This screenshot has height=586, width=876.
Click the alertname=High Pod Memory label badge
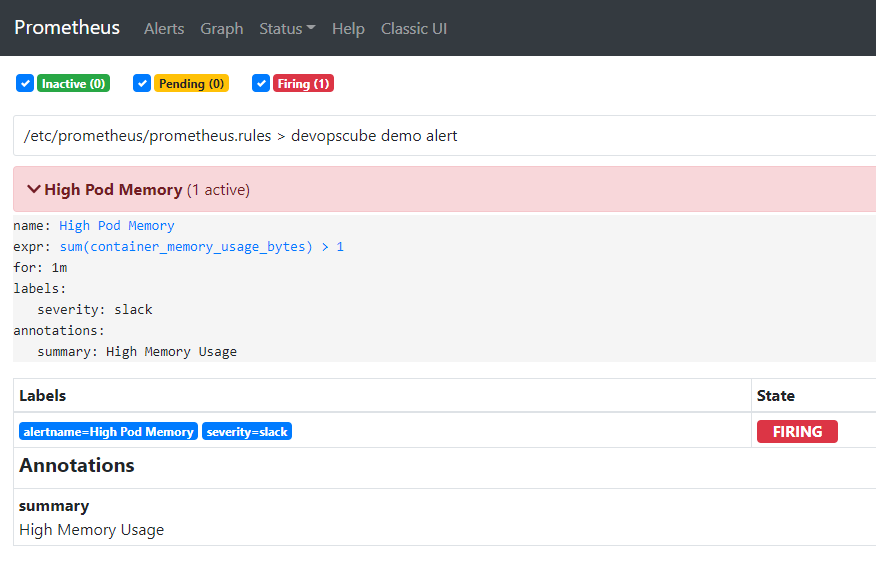(108, 431)
